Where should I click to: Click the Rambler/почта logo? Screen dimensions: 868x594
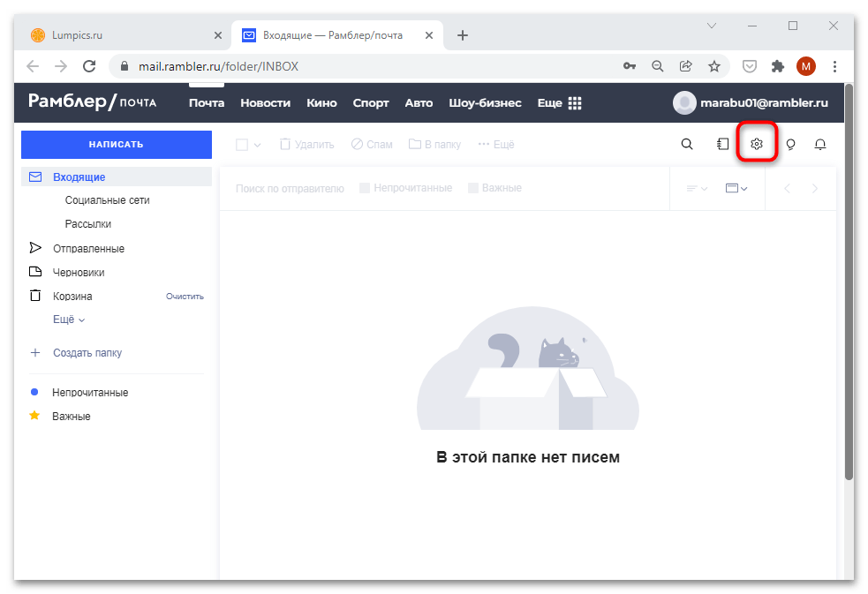(93, 102)
